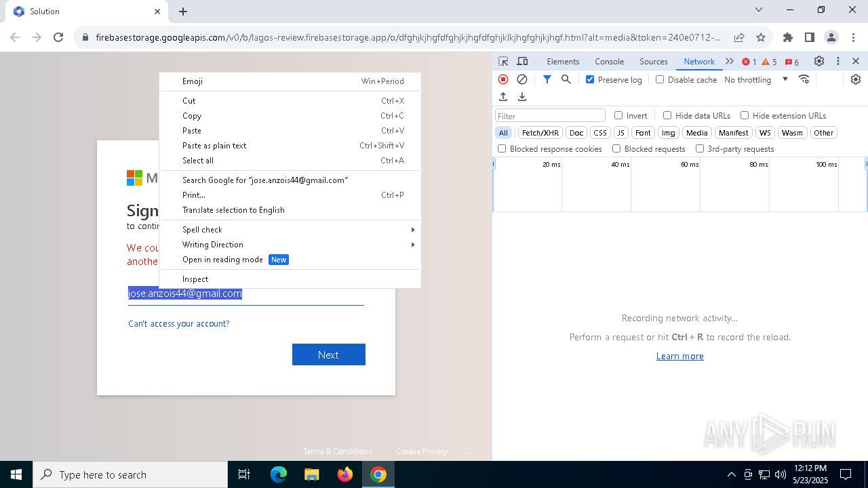868x488 pixels.
Task: Toggle Chrome side panel icon
Action: point(809,37)
